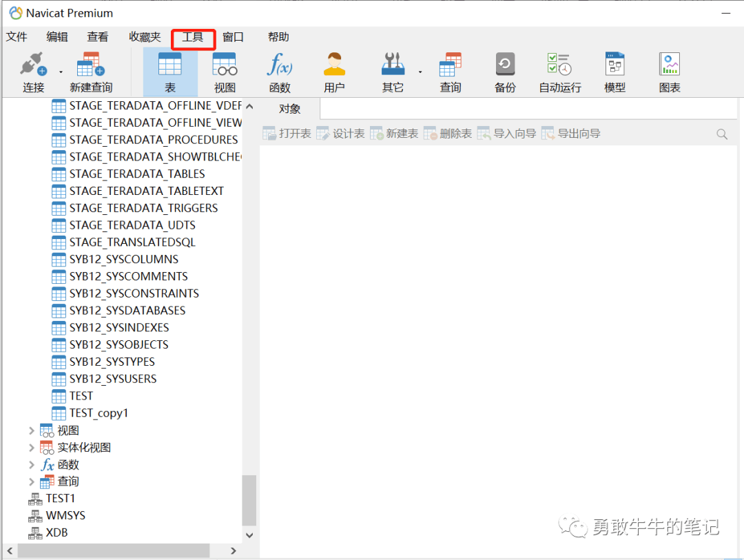
Task: Click the tree scroll-up arrow
Action: (249, 106)
